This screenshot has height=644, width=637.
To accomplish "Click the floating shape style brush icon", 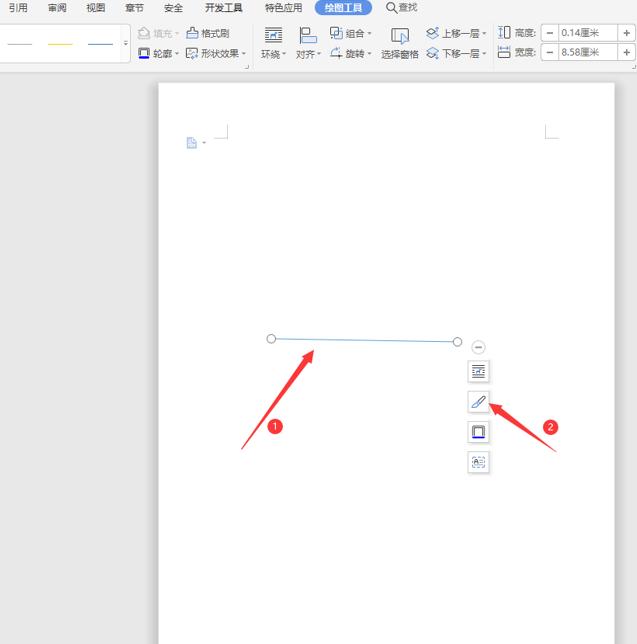I will point(478,401).
